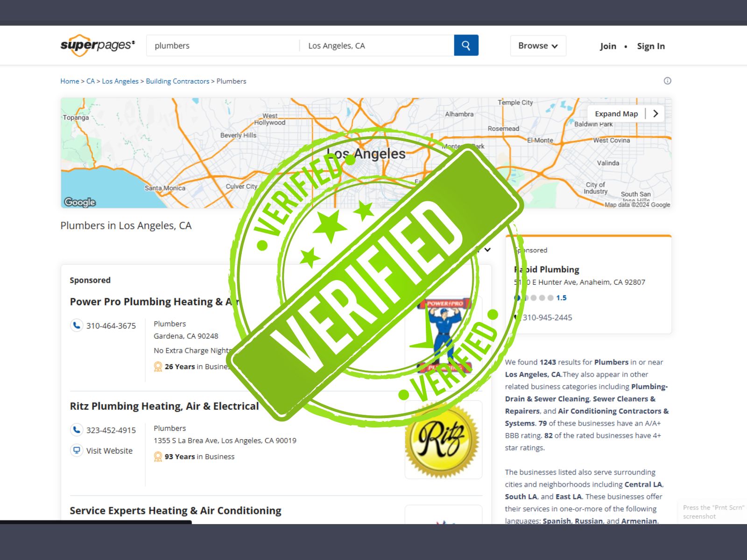Click address 1355 S La Brea Ave
Viewport: 747px width, 560px height.
click(x=225, y=441)
